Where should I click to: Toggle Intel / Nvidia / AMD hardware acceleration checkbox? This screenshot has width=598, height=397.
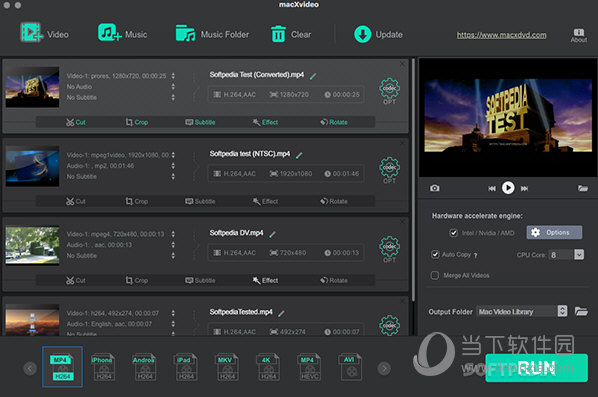click(453, 233)
